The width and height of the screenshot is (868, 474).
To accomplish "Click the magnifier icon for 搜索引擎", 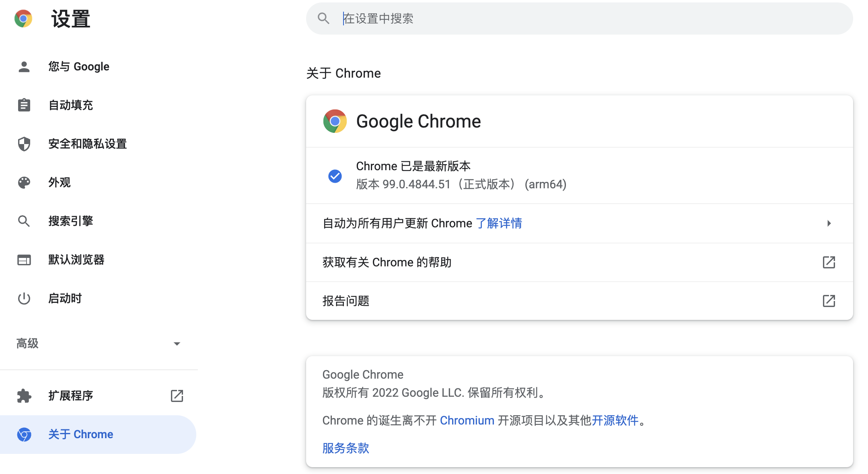I will pyautogui.click(x=24, y=221).
